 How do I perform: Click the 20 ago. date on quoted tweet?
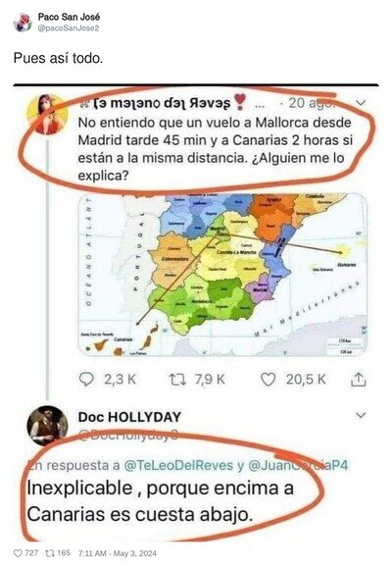click(x=313, y=103)
